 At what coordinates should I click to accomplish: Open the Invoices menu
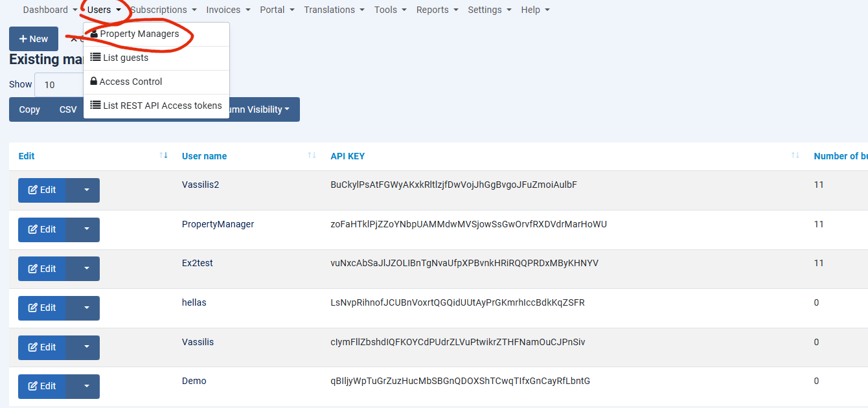(x=228, y=10)
